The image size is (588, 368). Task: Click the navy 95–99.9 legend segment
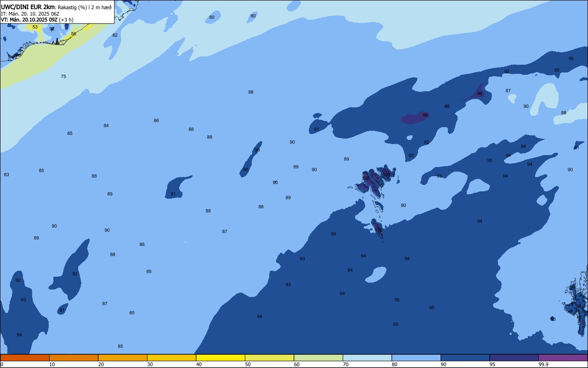click(514, 357)
